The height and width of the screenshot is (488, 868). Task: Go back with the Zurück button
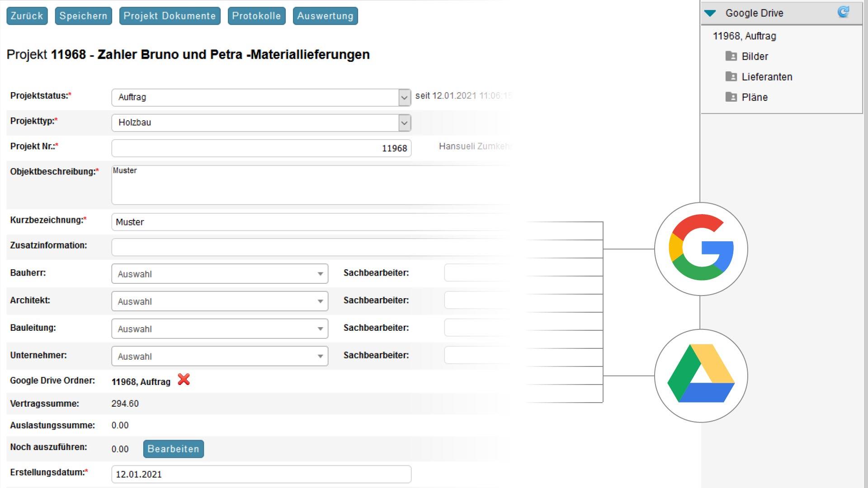[27, 16]
